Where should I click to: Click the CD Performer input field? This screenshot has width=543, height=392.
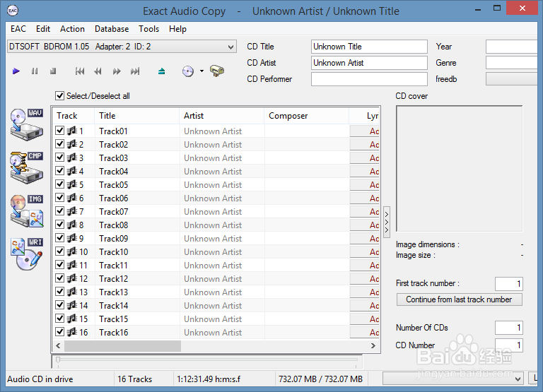[x=369, y=79]
